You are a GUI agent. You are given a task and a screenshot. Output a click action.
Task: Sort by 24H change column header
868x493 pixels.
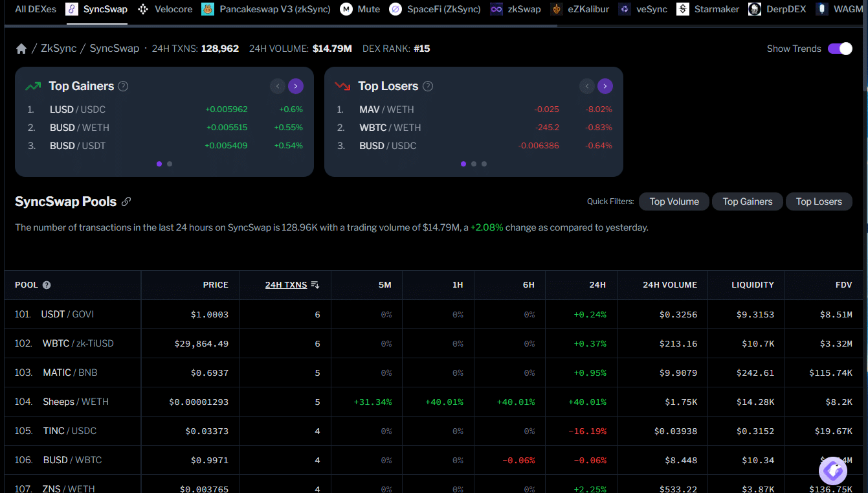click(598, 285)
